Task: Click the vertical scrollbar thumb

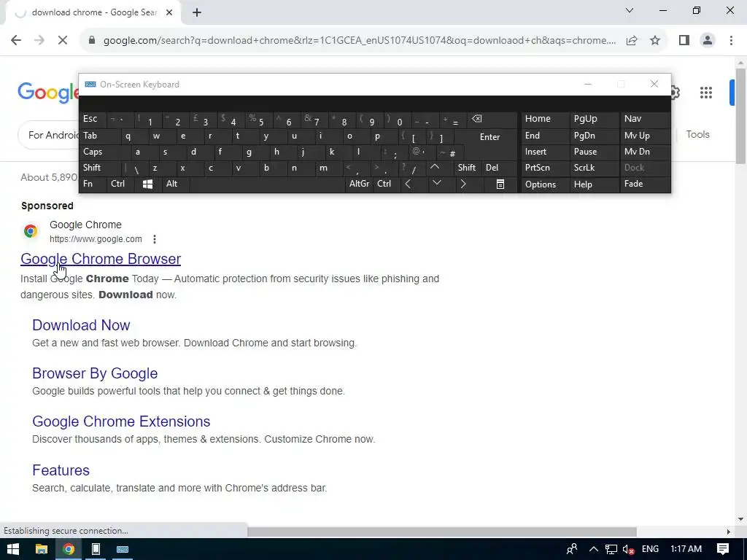Action: [x=740, y=116]
